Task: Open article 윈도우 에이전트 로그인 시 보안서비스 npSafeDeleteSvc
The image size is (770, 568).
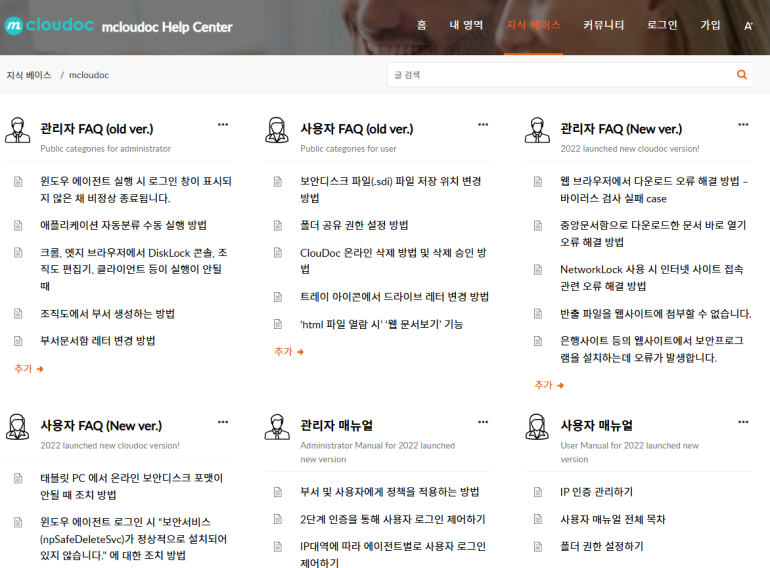Action: [x=133, y=539]
